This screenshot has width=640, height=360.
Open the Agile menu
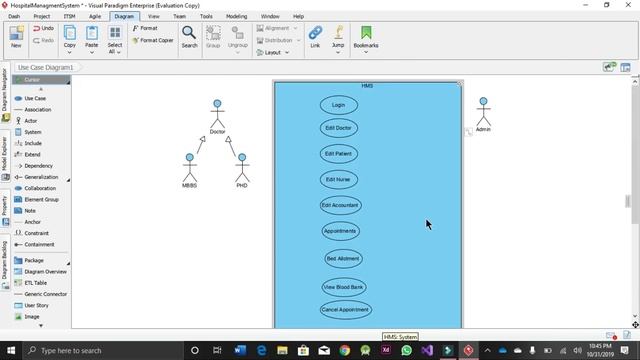[95, 16]
